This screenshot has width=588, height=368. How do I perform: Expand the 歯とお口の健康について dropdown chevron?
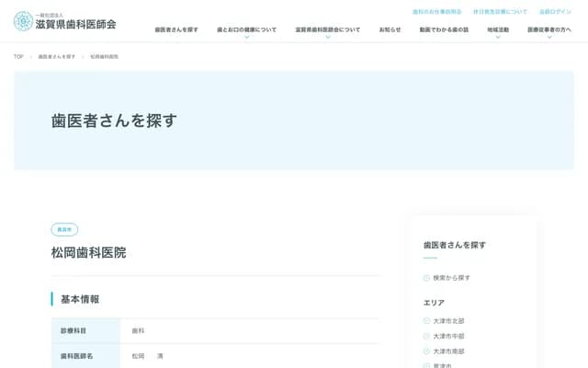[x=246, y=37]
